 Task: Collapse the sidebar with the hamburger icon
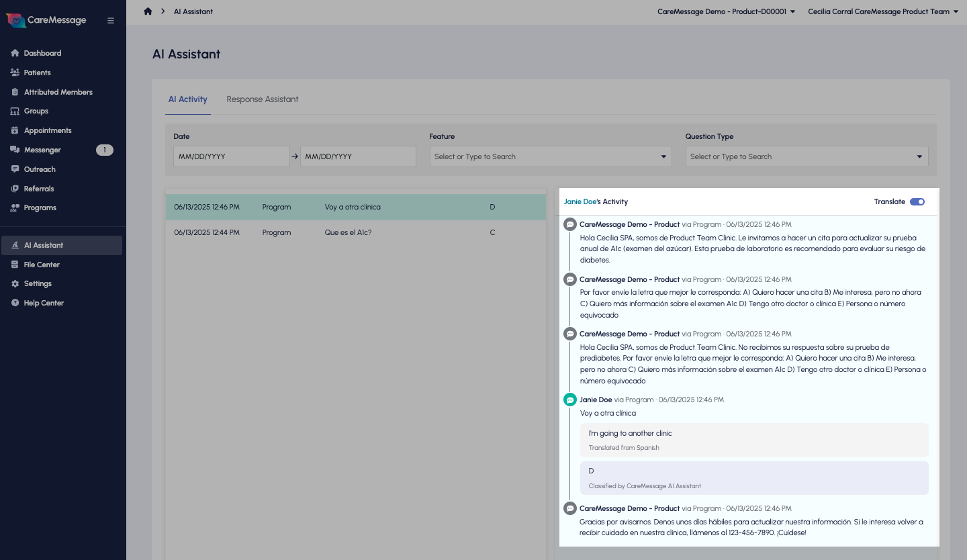[x=111, y=21]
